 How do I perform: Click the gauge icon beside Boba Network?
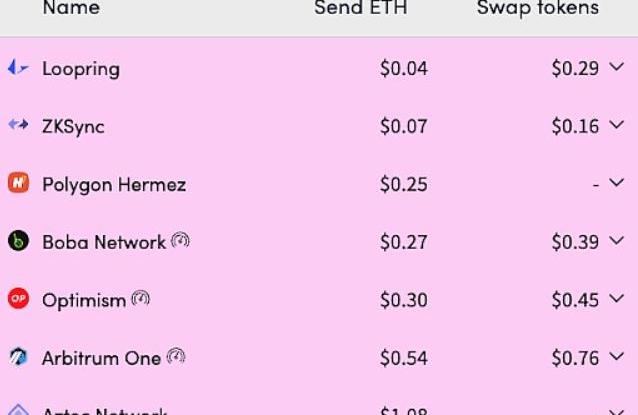click(181, 240)
